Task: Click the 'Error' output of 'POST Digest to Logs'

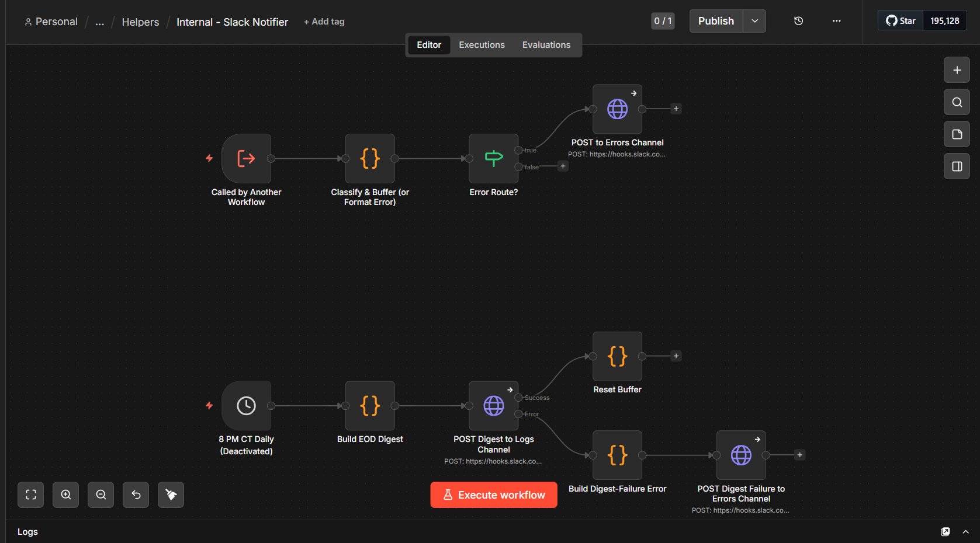Action: tap(518, 414)
